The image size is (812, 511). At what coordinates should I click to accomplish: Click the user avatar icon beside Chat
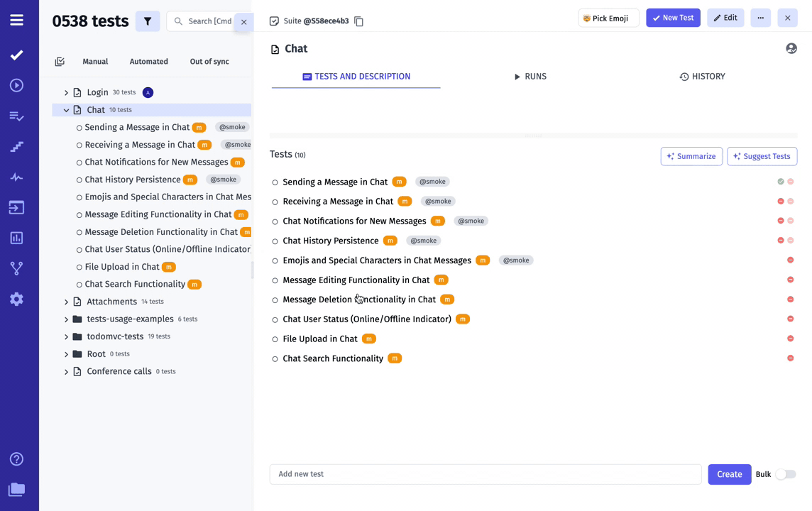coord(791,48)
